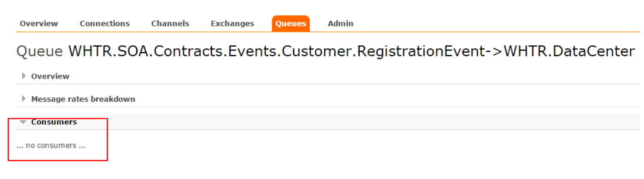The height and width of the screenshot is (179, 644).
Task: Switch to the Connections tab
Action: pyautogui.click(x=104, y=23)
